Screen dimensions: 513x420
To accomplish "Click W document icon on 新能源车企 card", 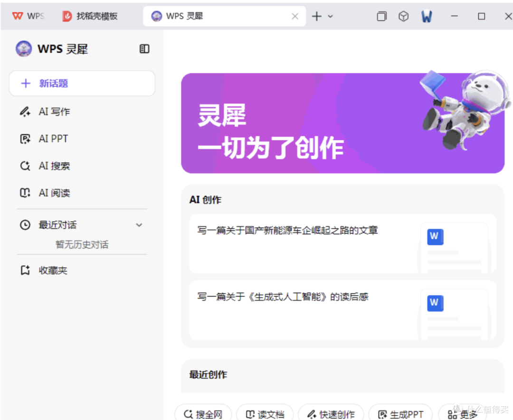I will (435, 237).
